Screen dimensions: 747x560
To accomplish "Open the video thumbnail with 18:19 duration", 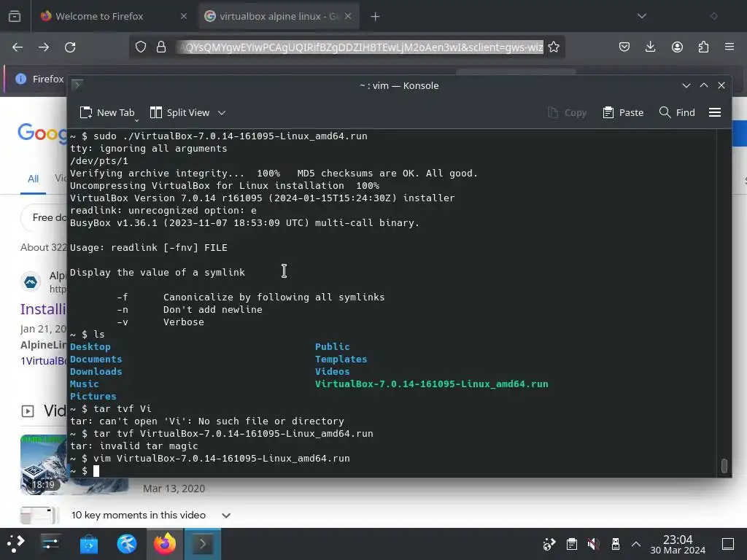I will coord(43,464).
